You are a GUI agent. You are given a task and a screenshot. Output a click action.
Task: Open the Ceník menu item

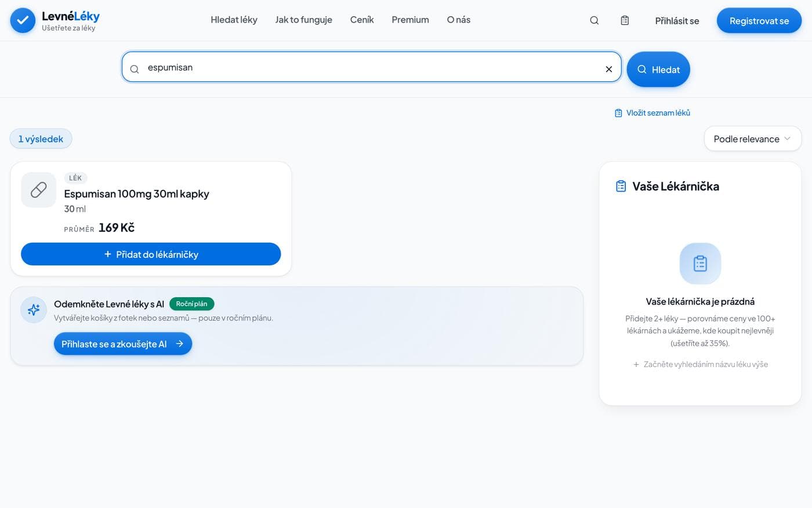[362, 20]
